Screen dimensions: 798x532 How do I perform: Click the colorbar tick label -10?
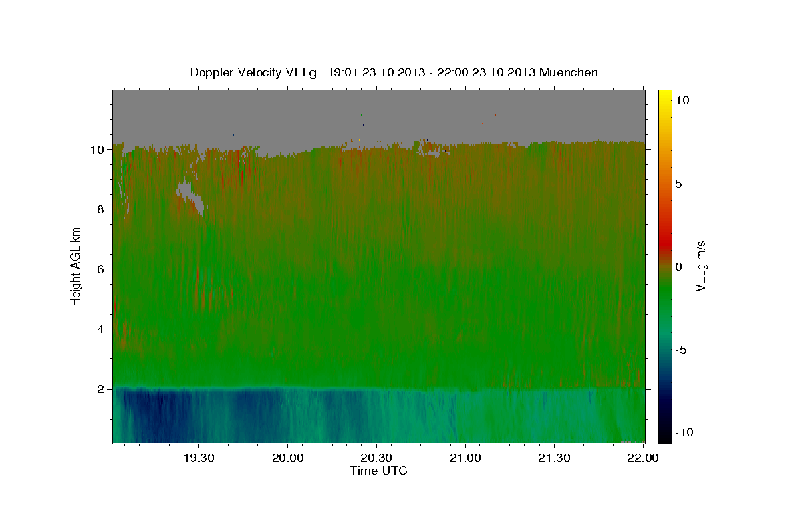point(685,433)
